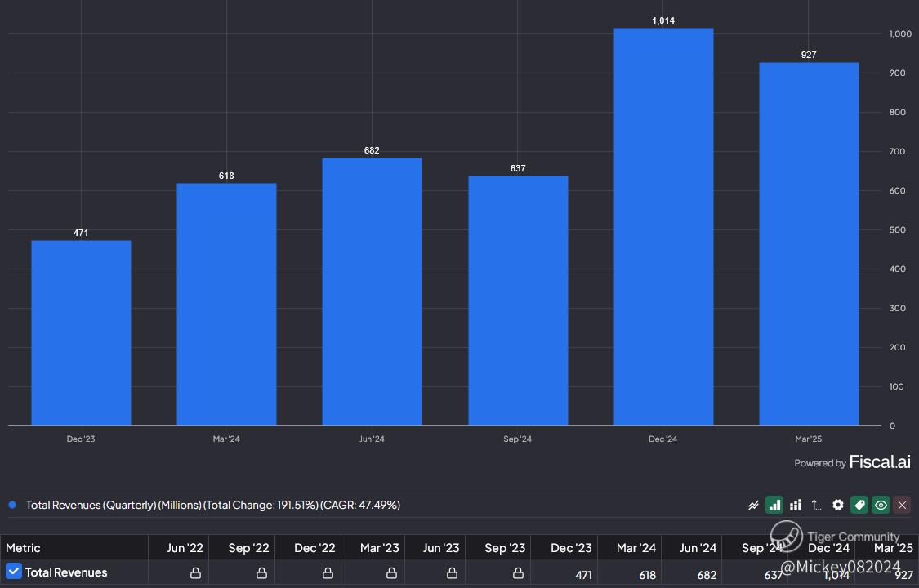Click the locked Dec '22 value
The image size is (919, 588).
click(x=328, y=572)
